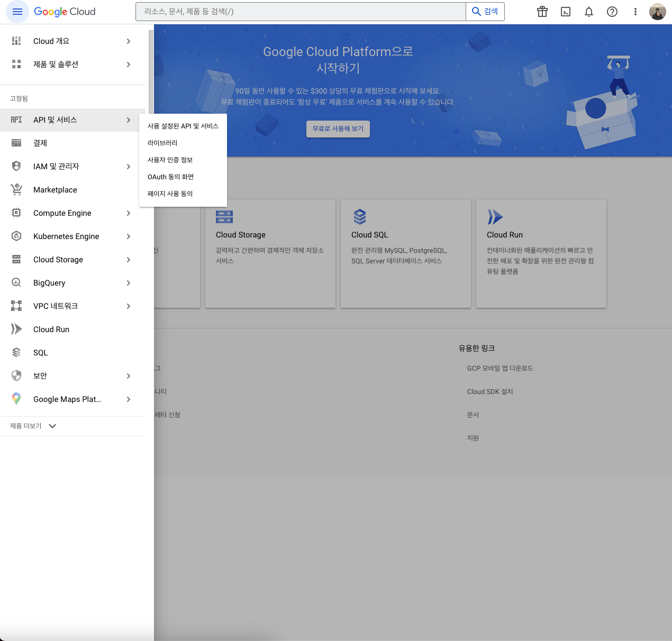672x641 pixels.
Task: Expand the VPC 네트워크 chevron
Action: (x=129, y=306)
